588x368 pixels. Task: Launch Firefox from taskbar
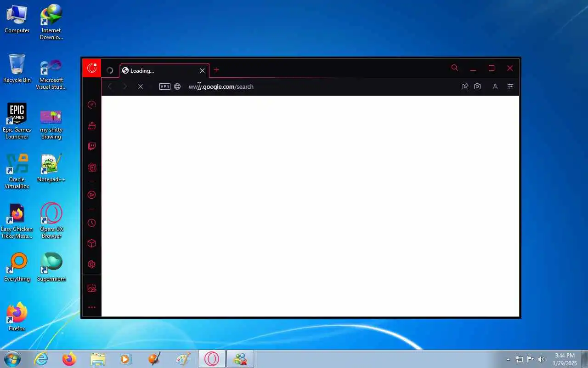pos(69,359)
